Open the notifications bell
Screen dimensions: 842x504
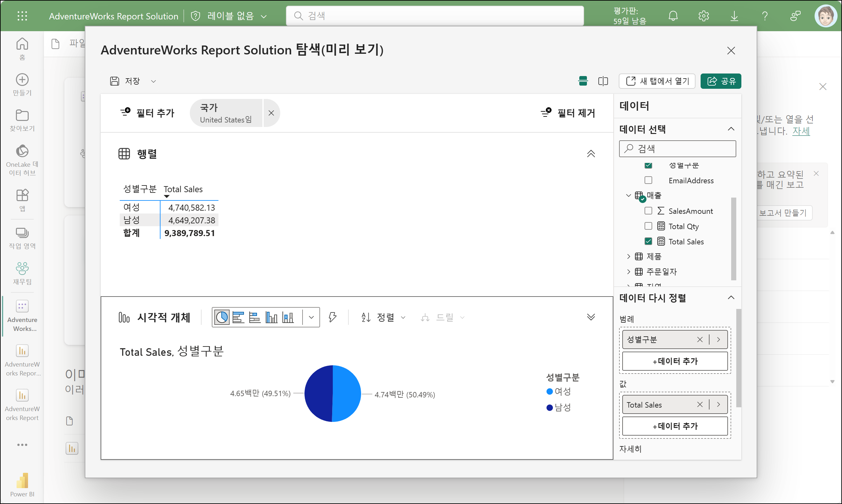673,16
